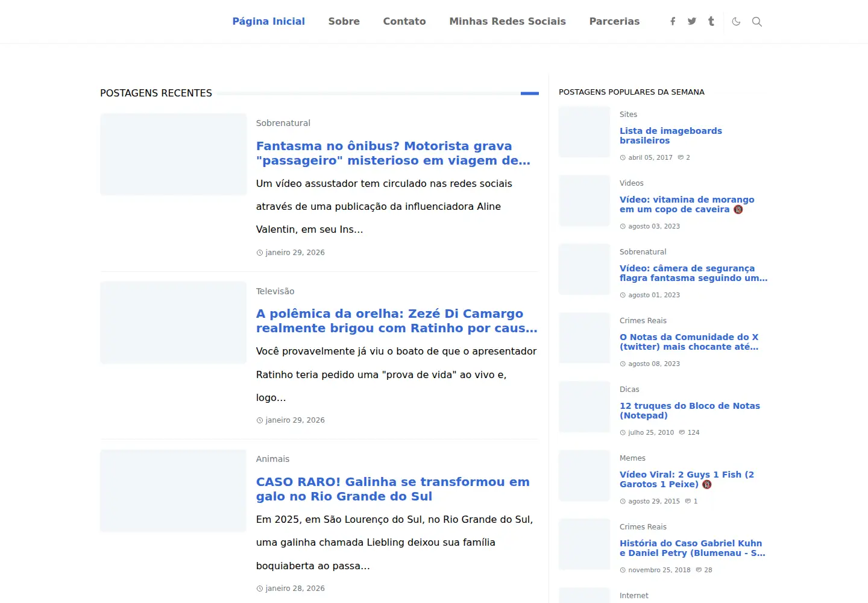Open 'Vídeo Viral: 2 Guys 1 Fish' post
Viewport: 868px width, 603px height.
[687, 479]
